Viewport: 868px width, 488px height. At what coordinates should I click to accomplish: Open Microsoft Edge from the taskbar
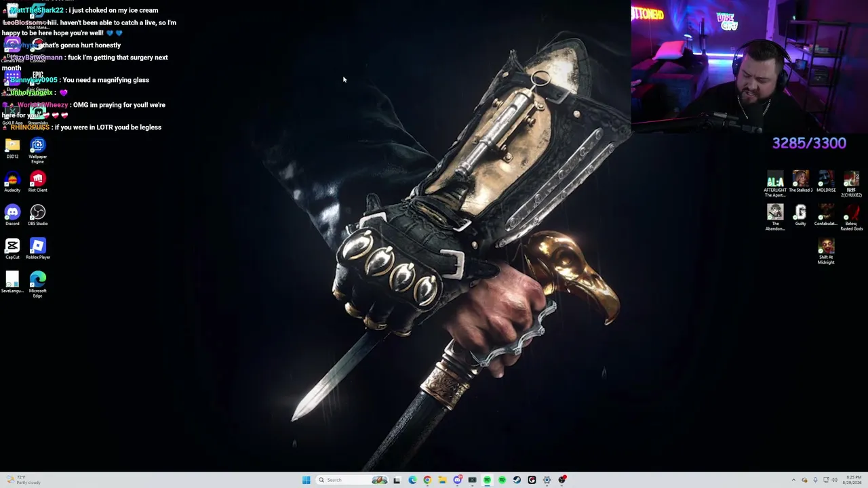(x=412, y=480)
